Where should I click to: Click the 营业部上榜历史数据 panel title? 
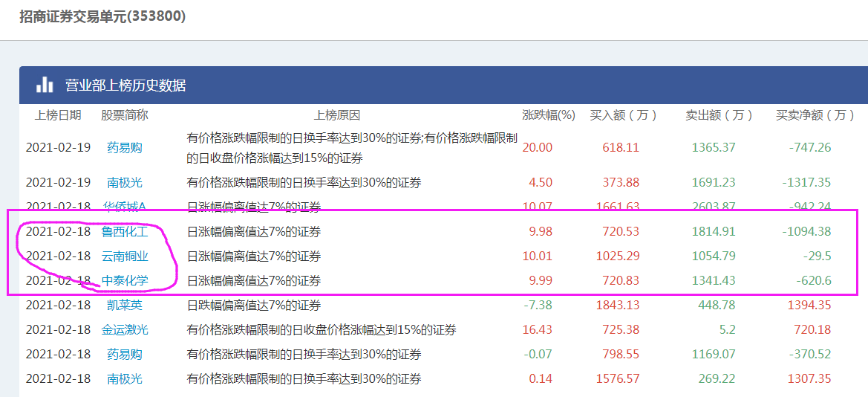point(125,85)
